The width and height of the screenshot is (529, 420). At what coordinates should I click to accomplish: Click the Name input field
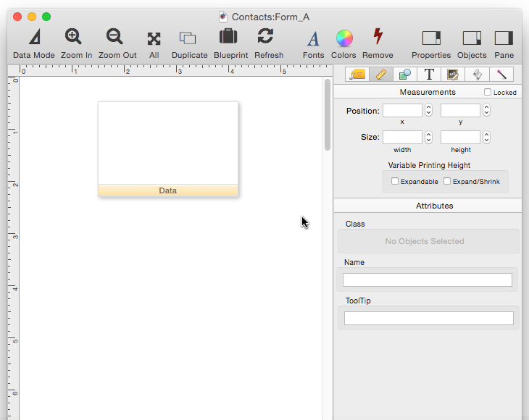tap(428, 280)
